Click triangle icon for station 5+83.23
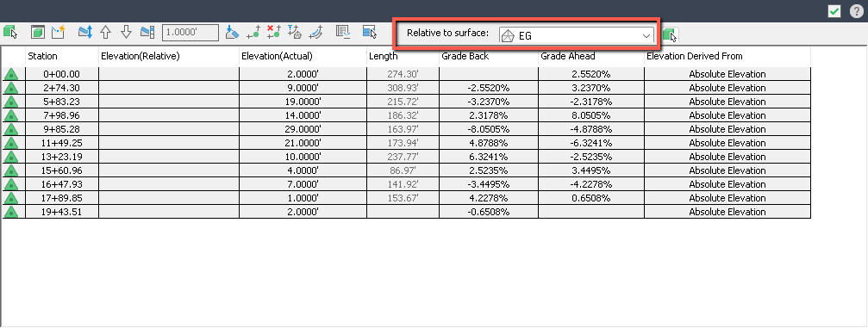The height and width of the screenshot is (328, 868). [x=10, y=102]
